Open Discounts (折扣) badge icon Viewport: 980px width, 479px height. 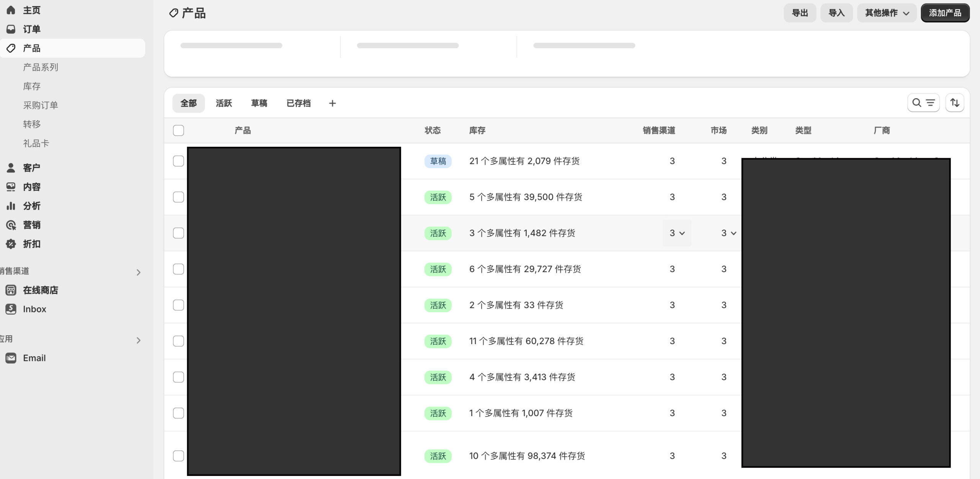tap(11, 244)
